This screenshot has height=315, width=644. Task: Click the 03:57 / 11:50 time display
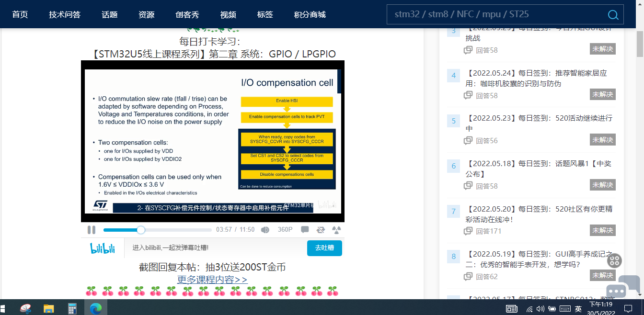[235, 230]
